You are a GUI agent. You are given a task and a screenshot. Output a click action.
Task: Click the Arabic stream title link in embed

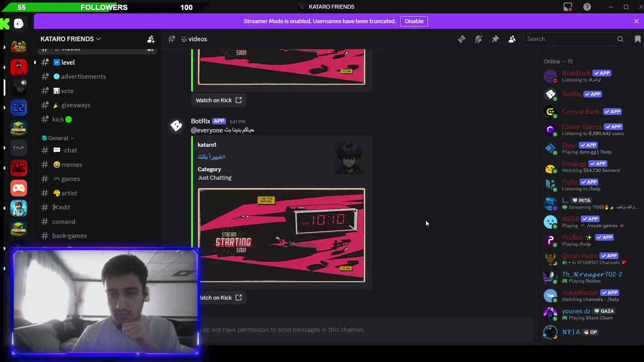(211, 157)
